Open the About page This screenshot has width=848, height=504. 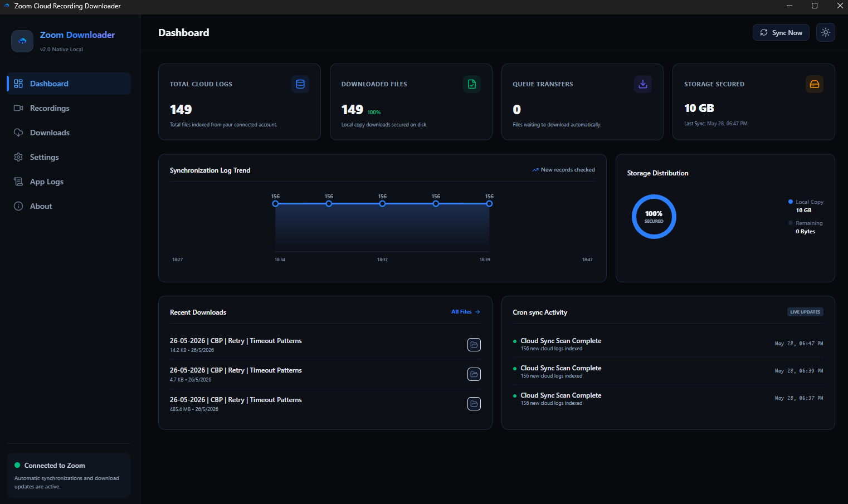point(69,206)
